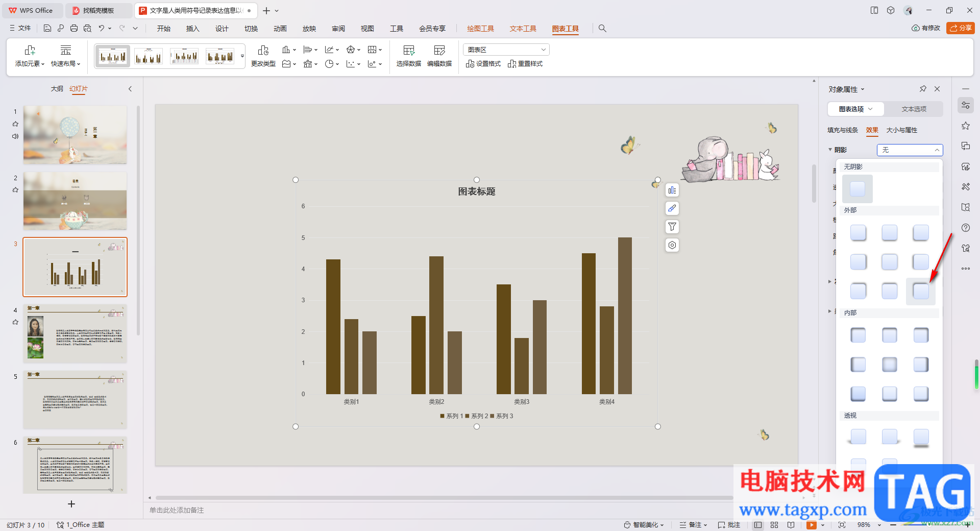Open the radar chart type dropdown
This screenshot has width=980, height=531.
point(353,50)
